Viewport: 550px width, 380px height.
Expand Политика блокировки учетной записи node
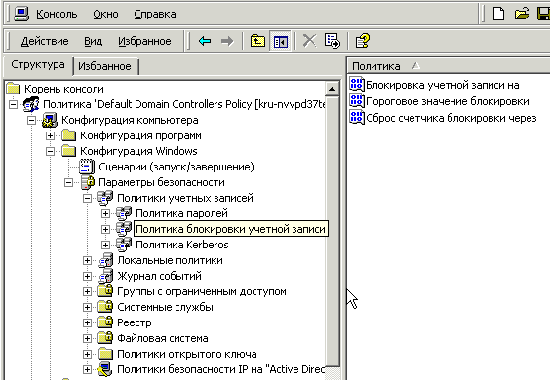(105, 229)
